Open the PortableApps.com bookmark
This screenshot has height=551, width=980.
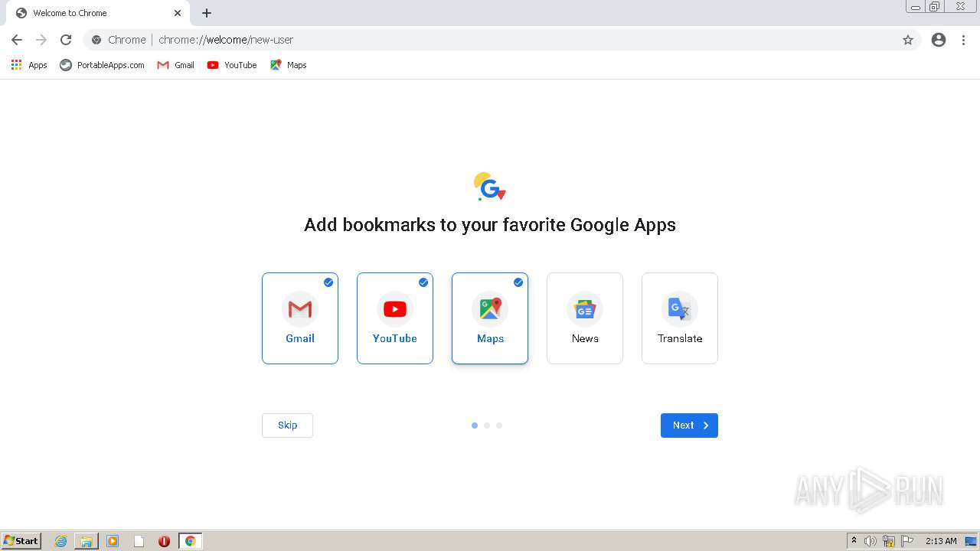(x=102, y=65)
